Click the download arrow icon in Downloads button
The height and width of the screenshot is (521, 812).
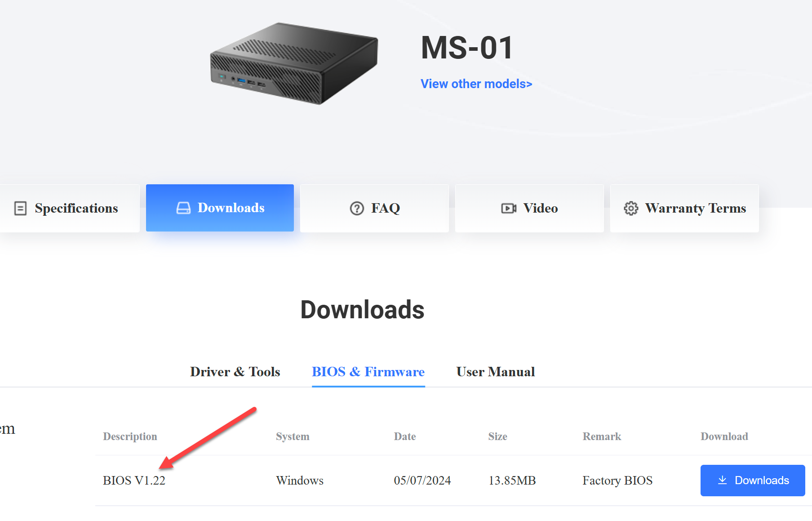point(723,480)
